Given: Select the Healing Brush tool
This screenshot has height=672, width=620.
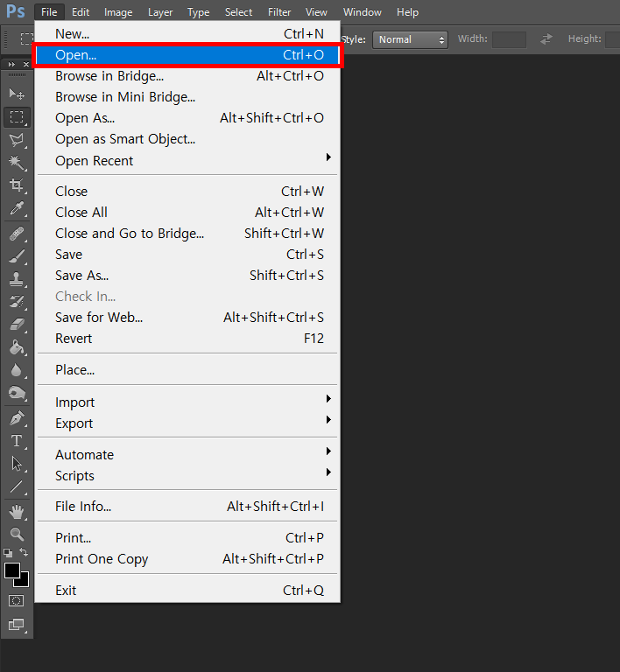Looking at the screenshot, I should 17,234.
